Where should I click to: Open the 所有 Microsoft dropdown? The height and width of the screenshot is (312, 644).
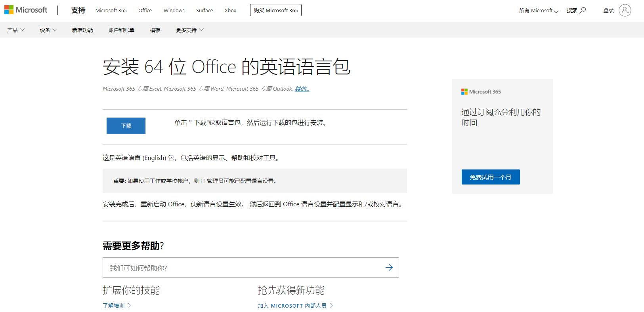[x=539, y=10]
